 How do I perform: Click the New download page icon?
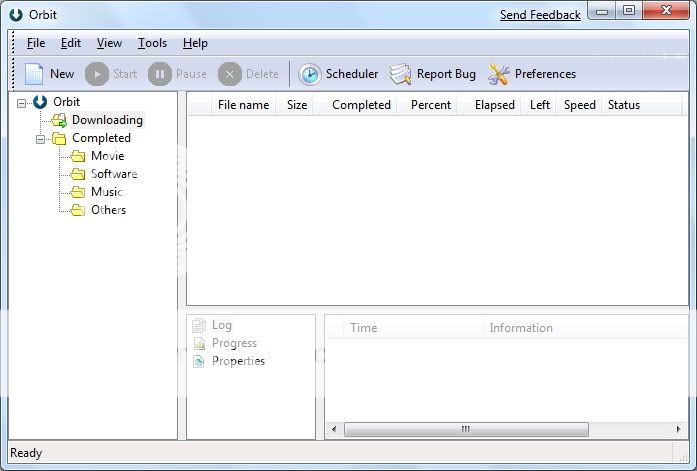click(34, 74)
